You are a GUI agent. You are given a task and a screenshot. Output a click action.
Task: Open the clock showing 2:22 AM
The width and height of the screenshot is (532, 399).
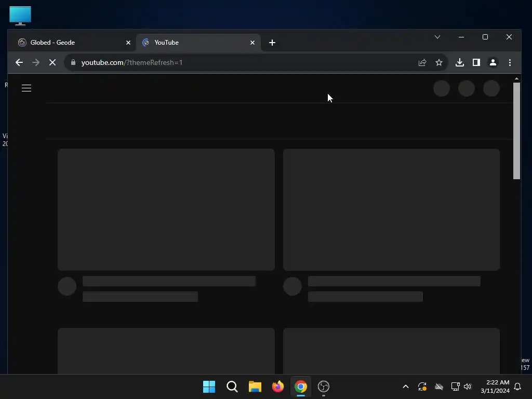495,387
